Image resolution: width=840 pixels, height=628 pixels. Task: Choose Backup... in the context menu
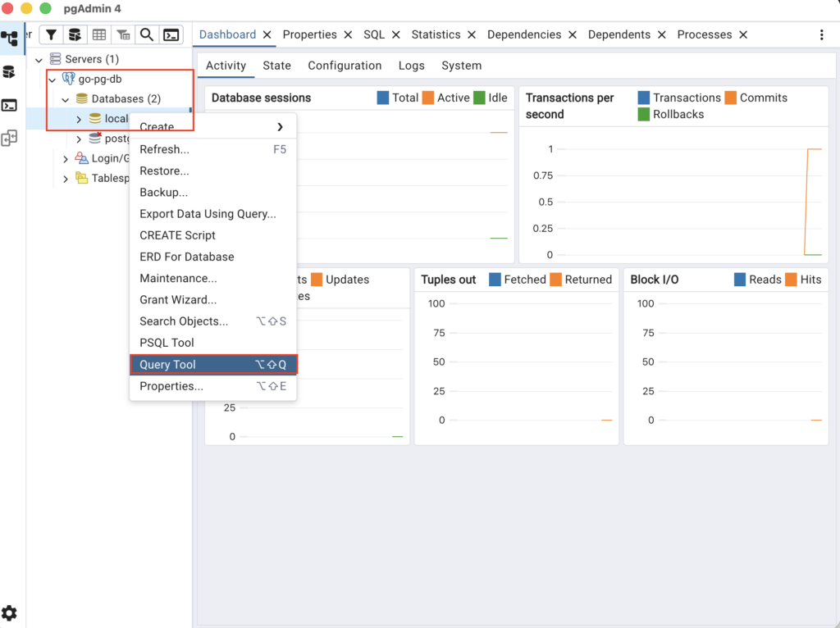point(163,193)
